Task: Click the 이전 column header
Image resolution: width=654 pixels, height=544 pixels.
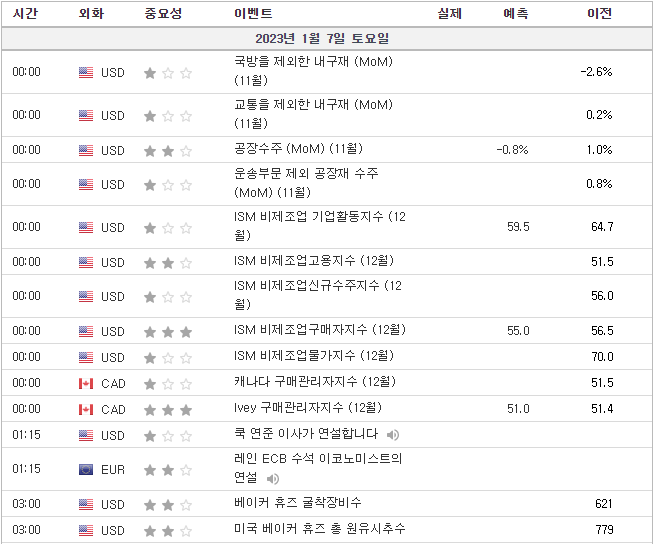Action: click(x=599, y=13)
